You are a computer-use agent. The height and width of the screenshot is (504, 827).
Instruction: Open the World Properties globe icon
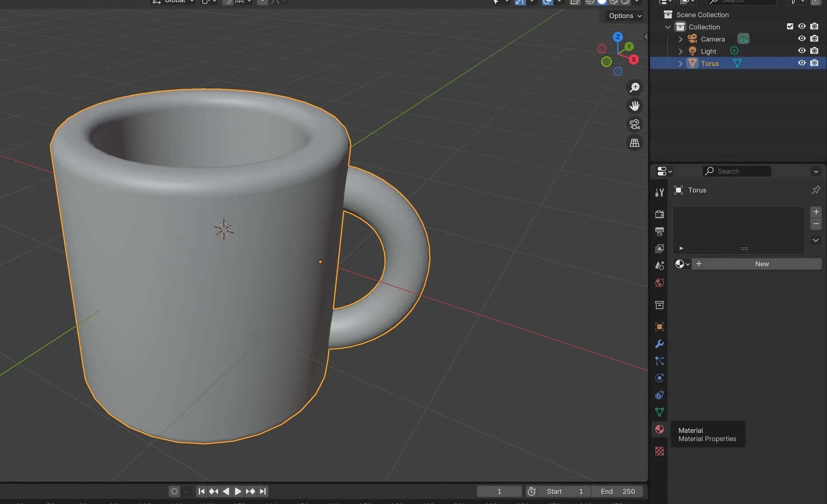659,283
